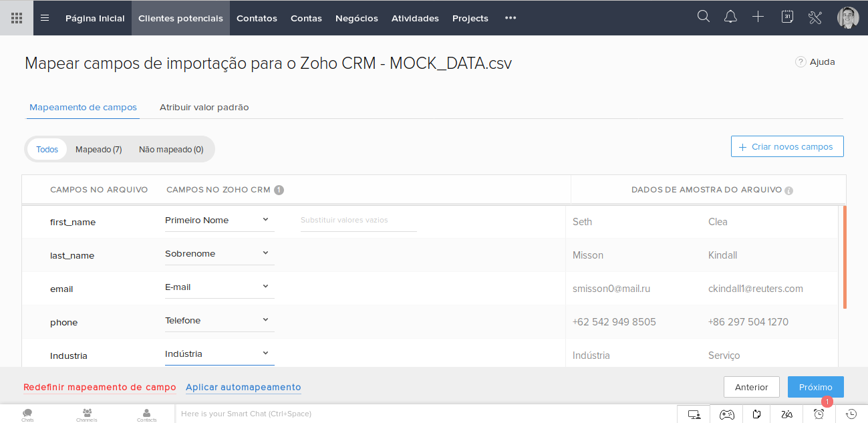Open Contas module
The image size is (868, 423).
point(306,18)
